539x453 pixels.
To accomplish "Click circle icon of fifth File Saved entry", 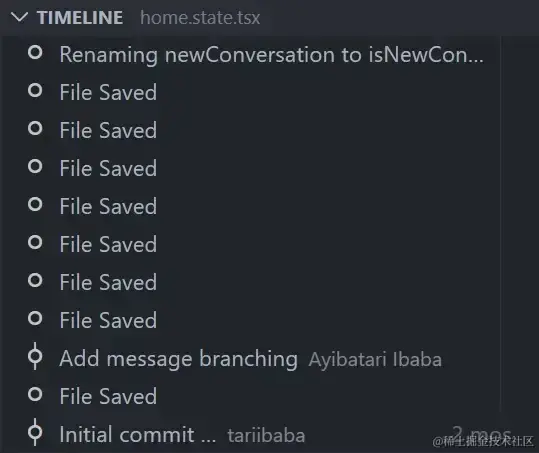I will [35, 242].
